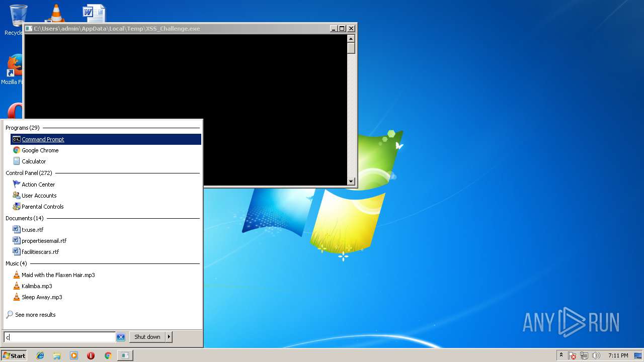This screenshot has width=644, height=362.
Task: Click the Music (4) group header
Action: pyautogui.click(x=16, y=263)
